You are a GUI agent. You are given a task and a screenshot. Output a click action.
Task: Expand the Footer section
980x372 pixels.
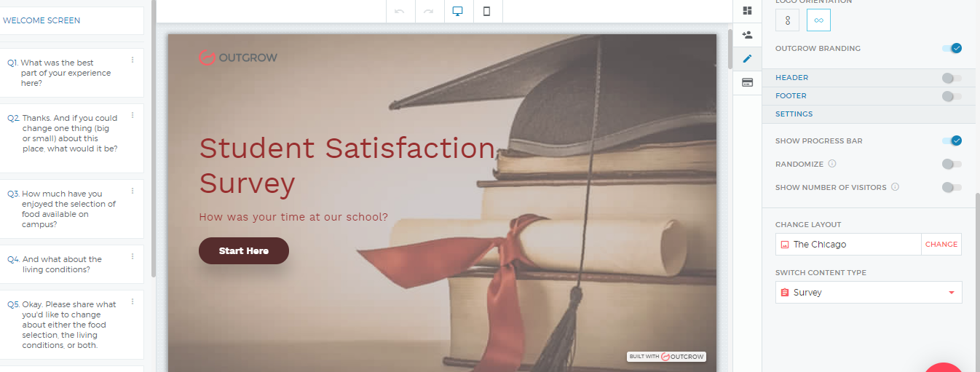tap(791, 96)
